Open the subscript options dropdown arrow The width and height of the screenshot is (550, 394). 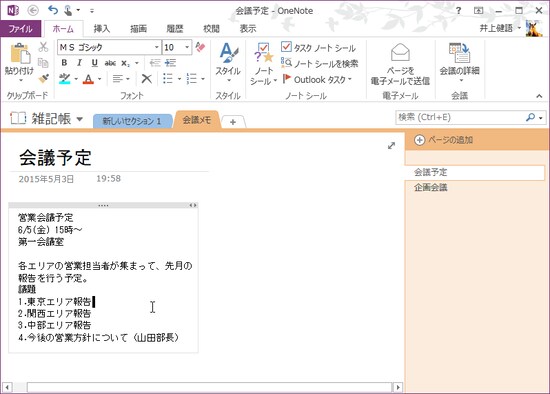[x=137, y=64]
